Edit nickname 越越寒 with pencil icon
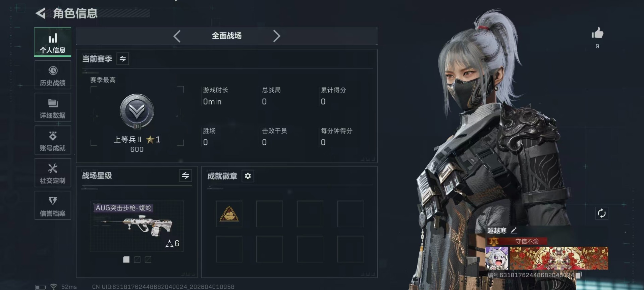The width and height of the screenshot is (644, 290). pos(514,231)
